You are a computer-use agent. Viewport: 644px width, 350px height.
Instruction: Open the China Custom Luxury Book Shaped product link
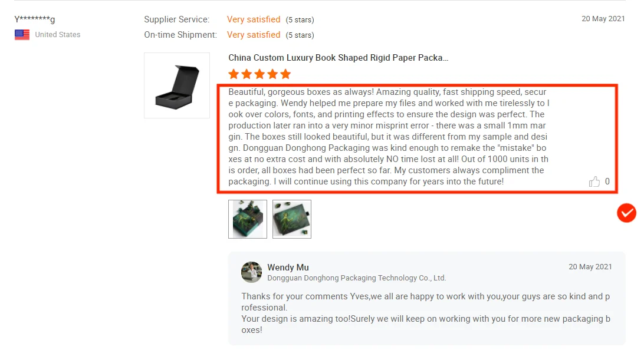point(339,58)
